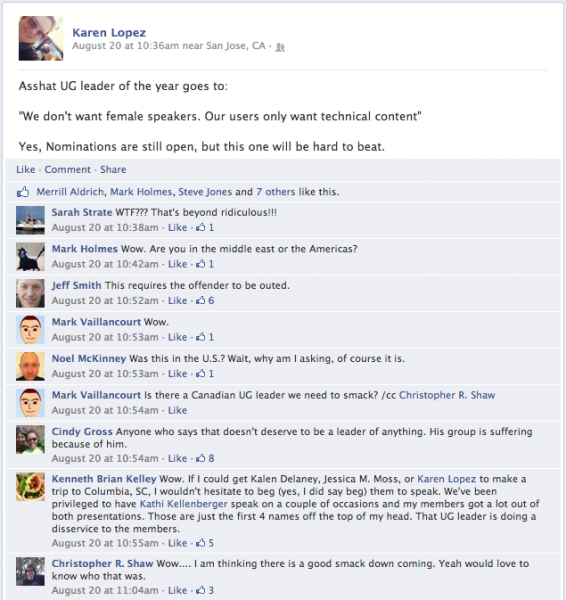Open Noel McKinney's avatar photo

point(30,366)
